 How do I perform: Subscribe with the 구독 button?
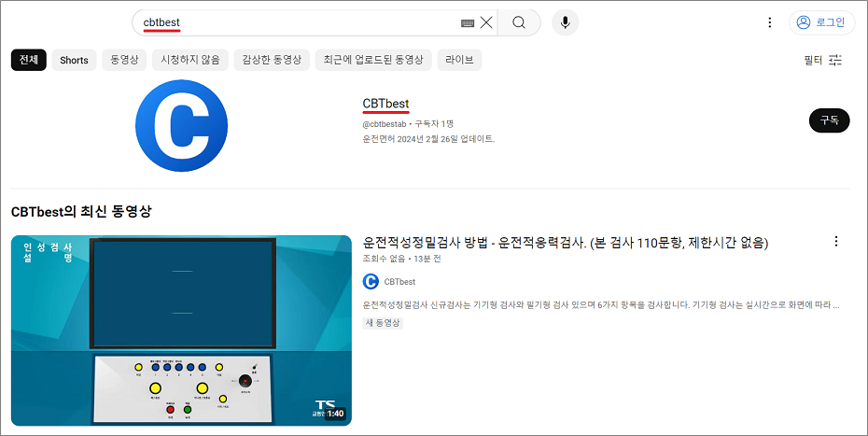point(829,120)
